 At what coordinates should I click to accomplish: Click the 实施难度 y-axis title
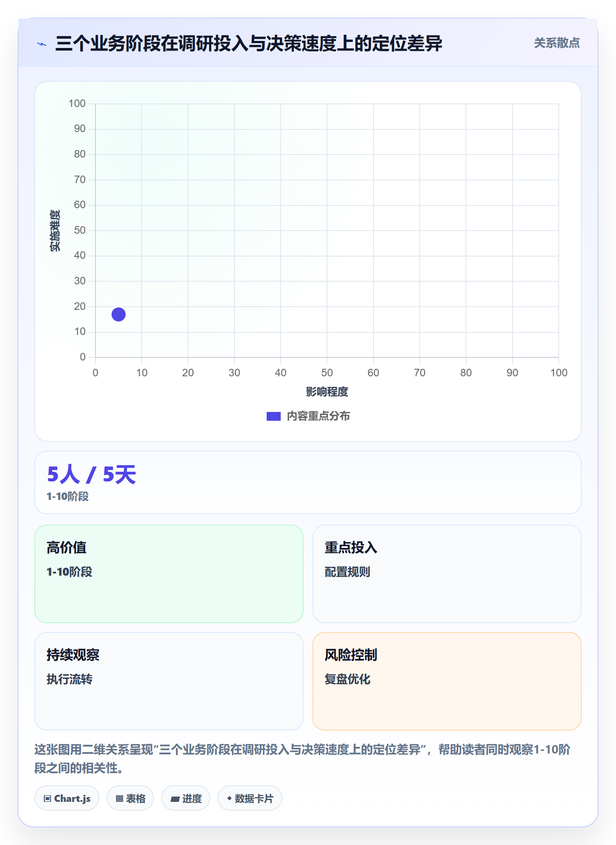[x=55, y=231]
